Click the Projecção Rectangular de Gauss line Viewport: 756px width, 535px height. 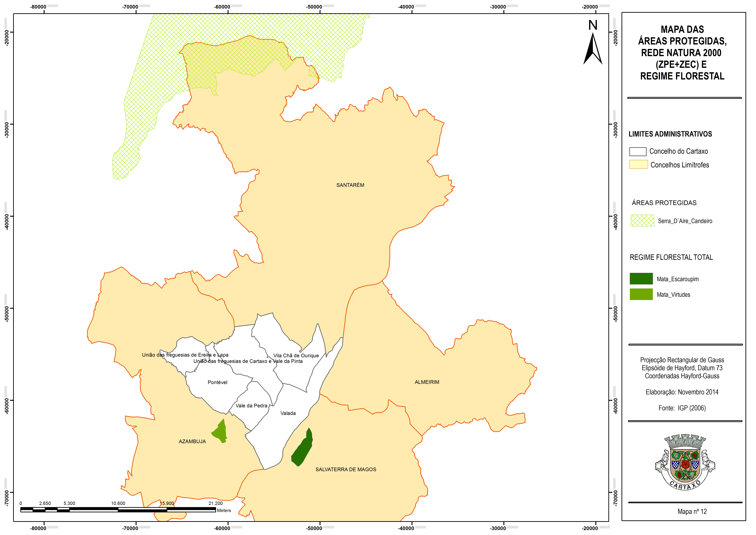(682, 360)
